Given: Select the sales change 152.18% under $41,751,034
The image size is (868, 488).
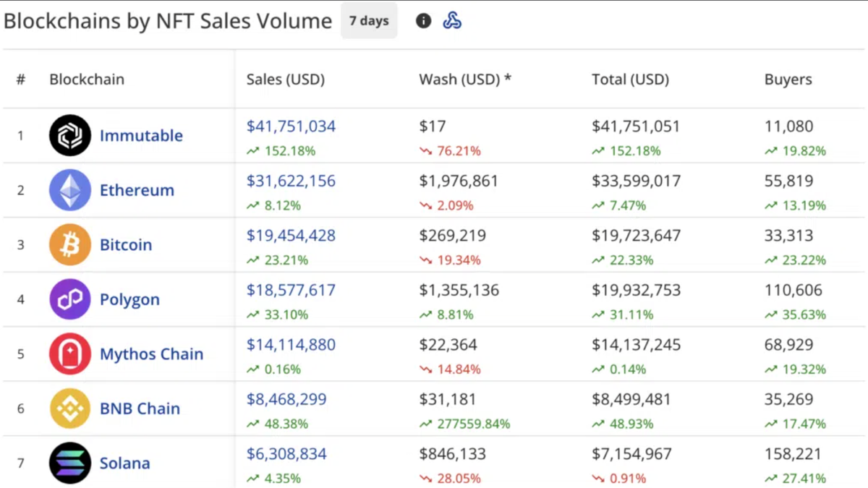Looking at the screenshot, I should click(x=289, y=151).
